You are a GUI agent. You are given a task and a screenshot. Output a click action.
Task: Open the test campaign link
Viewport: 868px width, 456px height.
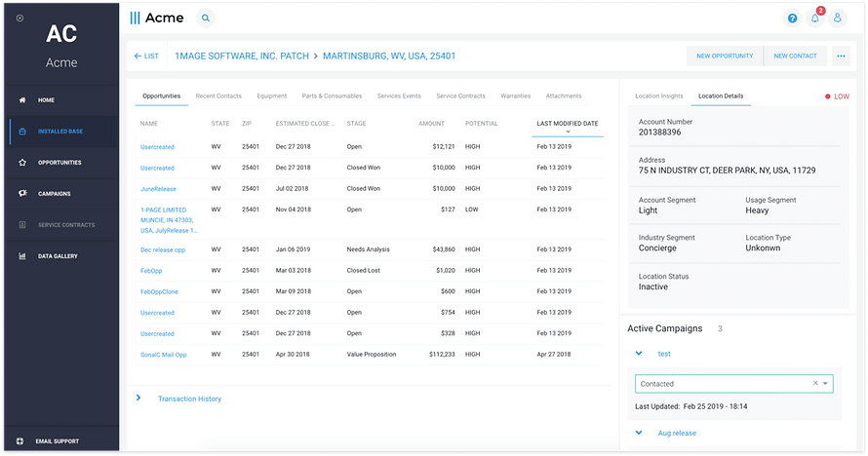pyautogui.click(x=664, y=354)
